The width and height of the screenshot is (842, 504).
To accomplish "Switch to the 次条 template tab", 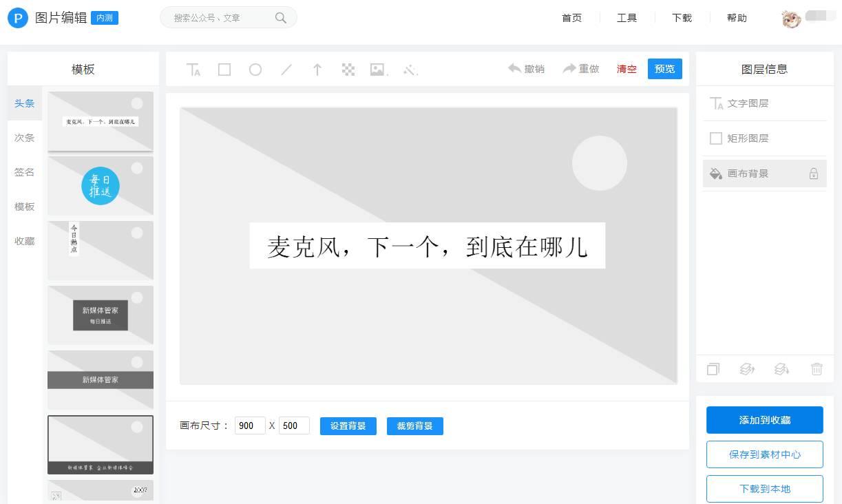I will (24, 138).
